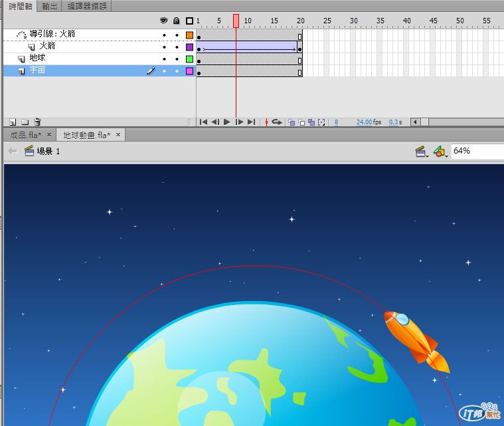The image size is (504, 426).
Task: Step back one frame
Action: (215, 122)
